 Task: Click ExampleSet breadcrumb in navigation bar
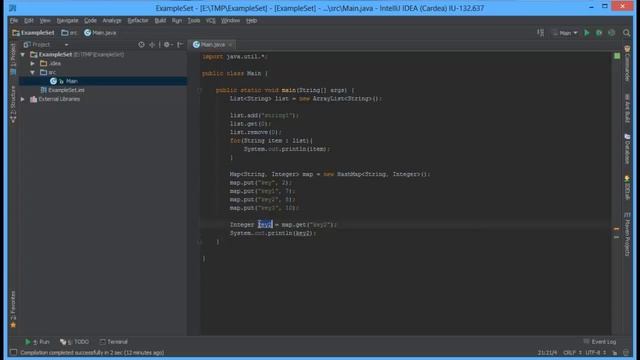33,33
